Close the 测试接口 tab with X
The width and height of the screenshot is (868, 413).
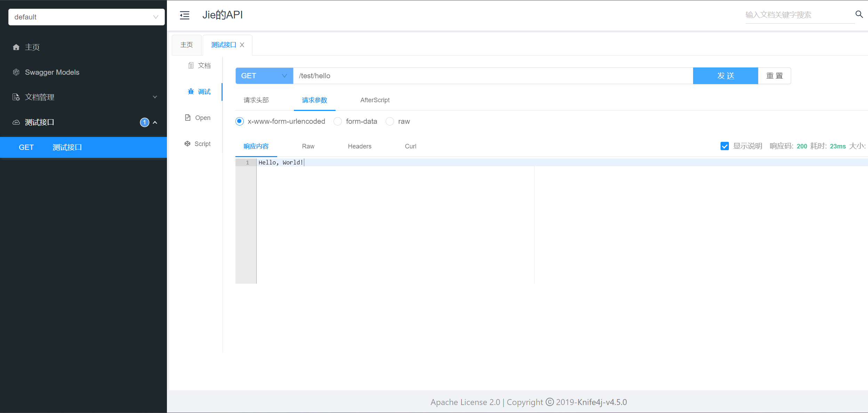[242, 45]
